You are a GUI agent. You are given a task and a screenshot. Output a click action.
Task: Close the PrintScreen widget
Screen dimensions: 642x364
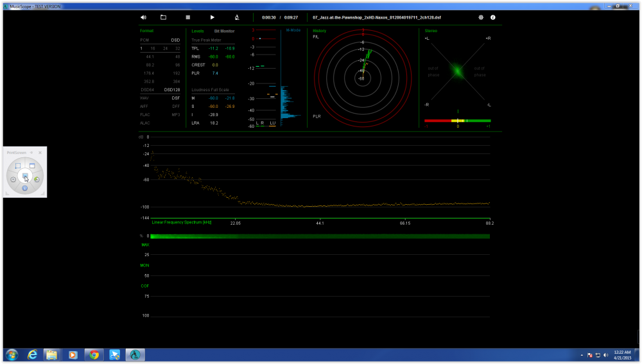pyautogui.click(x=40, y=152)
